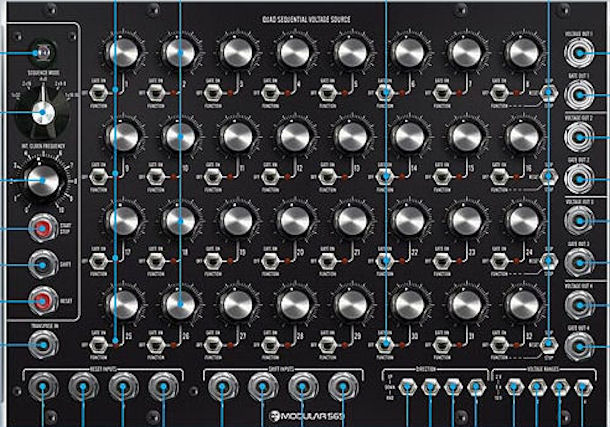The height and width of the screenshot is (427, 610).
Task: Toggle the step 9 Gate On/Function switch
Action: pyautogui.click(x=99, y=179)
